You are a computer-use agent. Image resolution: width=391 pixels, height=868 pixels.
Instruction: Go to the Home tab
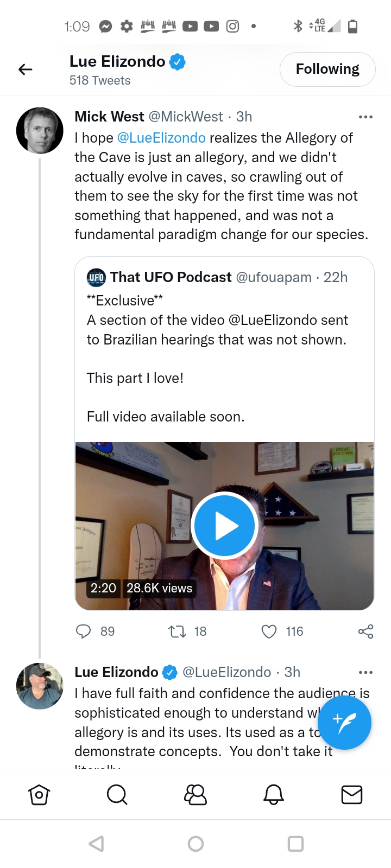pyautogui.click(x=39, y=795)
